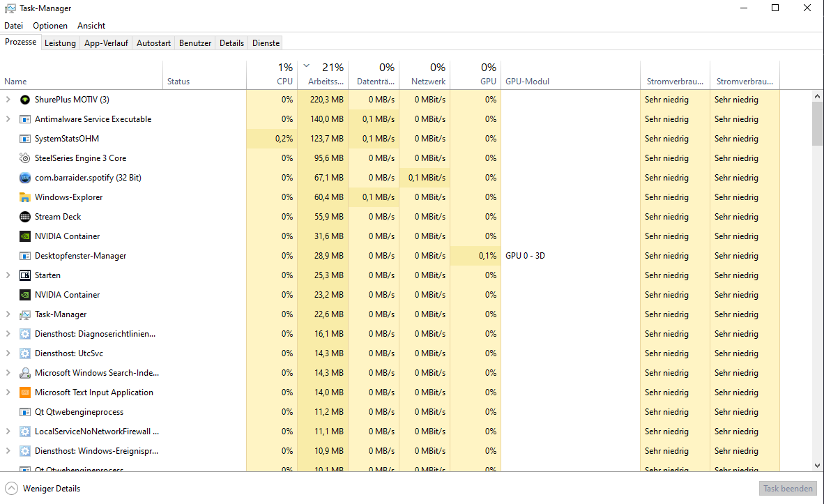The image size is (824, 504).
Task: Click the NVIDIA Container icon
Action: click(24, 236)
